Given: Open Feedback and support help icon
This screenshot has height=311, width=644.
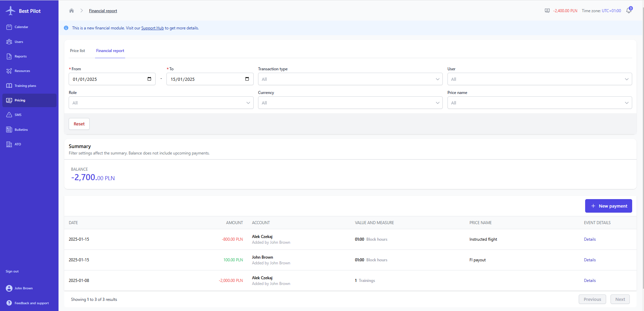Looking at the screenshot, I should pyautogui.click(x=9, y=303).
